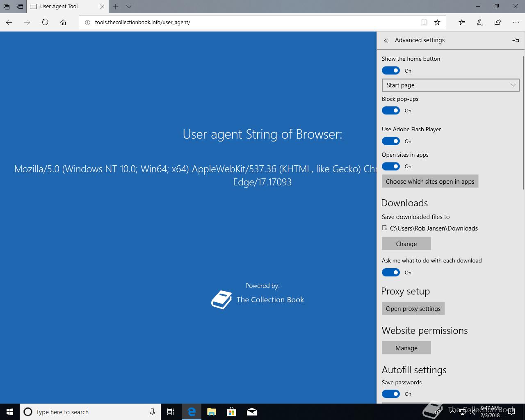This screenshot has height=420, width=525.
Task: Pin the Advanced settings pane
Action: (x=516, y=40)
